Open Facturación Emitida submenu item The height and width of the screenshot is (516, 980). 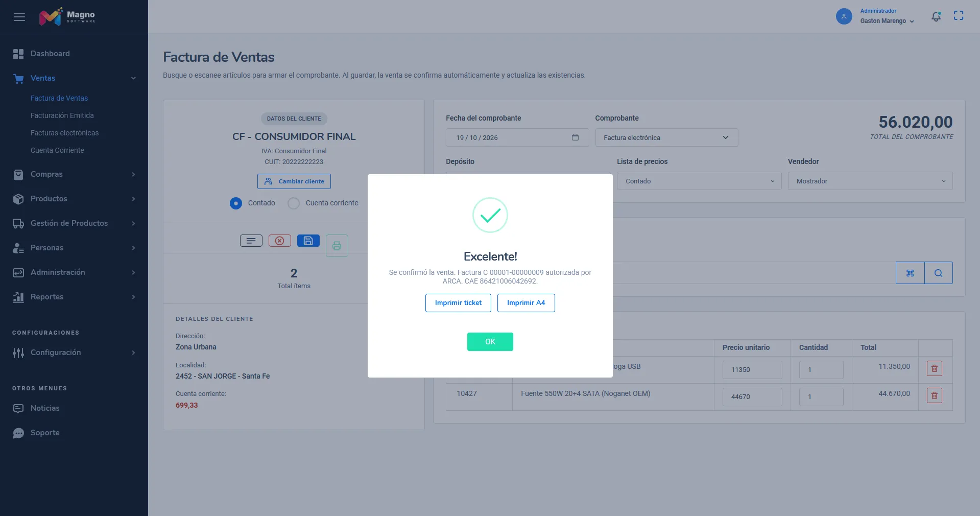62,115
